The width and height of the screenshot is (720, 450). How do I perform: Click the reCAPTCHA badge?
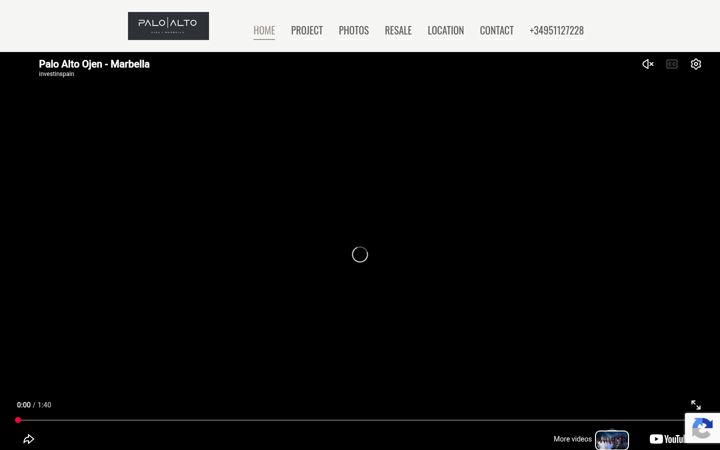coord(702,428)
